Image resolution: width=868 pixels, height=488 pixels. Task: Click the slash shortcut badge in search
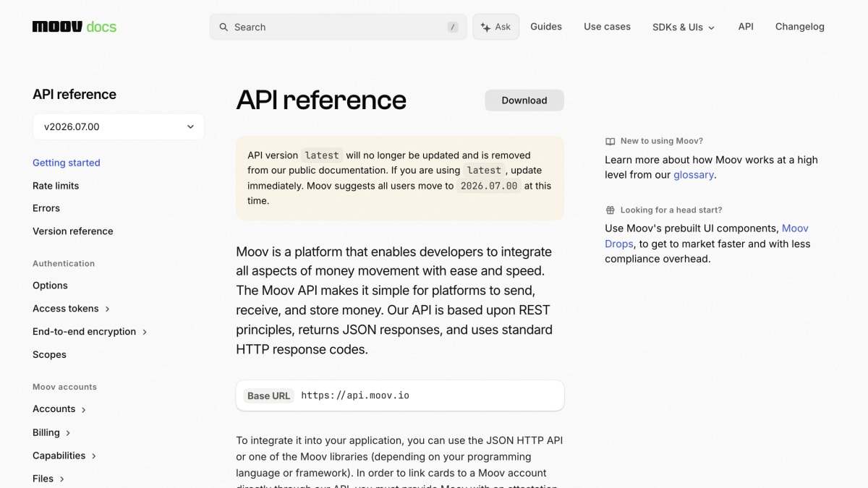(x=453, y=27)
